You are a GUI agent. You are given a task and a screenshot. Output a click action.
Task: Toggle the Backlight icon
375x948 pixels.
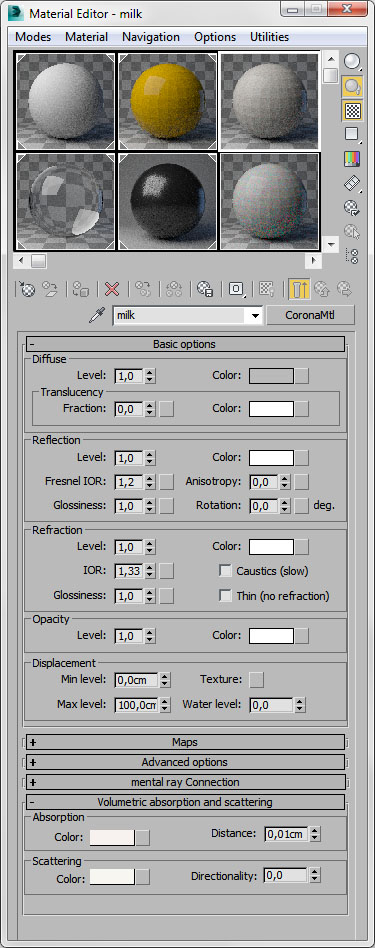351,86
